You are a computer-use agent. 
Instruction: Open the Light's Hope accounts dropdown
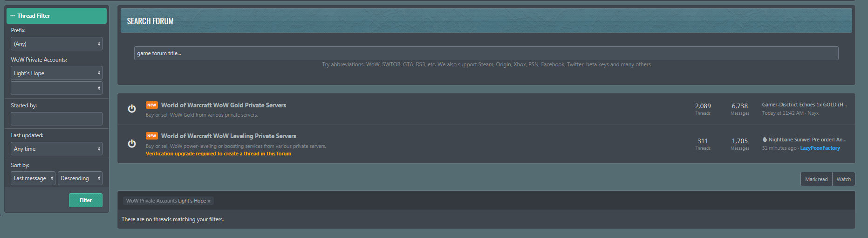56,73
